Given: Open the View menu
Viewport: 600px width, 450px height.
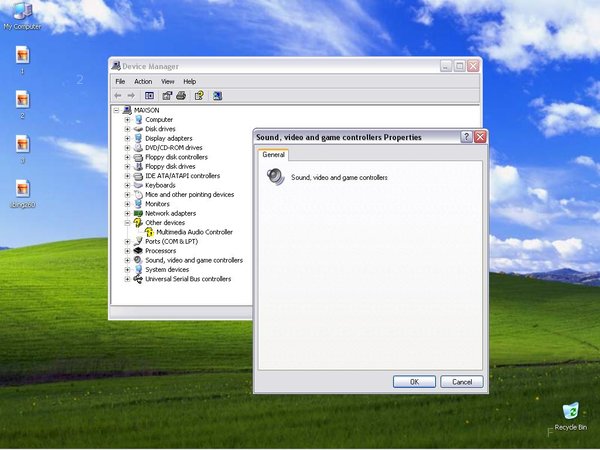Looking at the screenshot, I should point(168,82).
